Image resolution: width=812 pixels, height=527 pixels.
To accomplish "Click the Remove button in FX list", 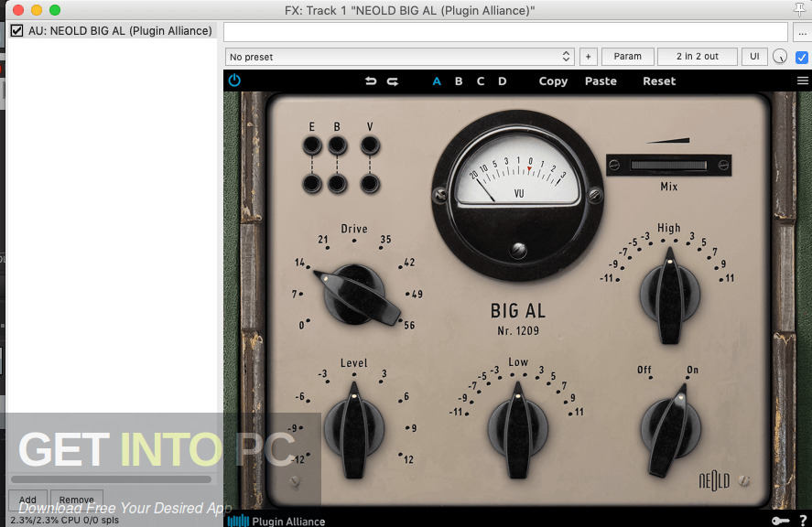I will pyautogui.click(x=77, y=499).
